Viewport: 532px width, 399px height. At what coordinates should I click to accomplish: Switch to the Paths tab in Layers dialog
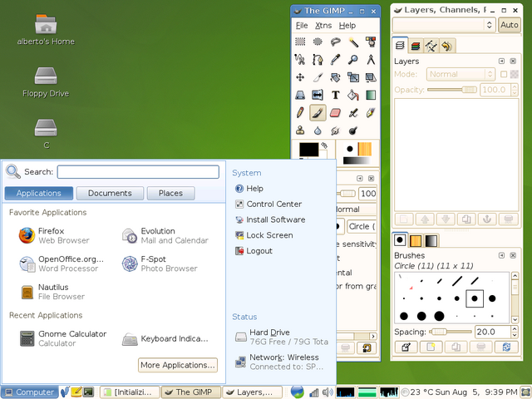pyautogui.click(x=431, y=46)
